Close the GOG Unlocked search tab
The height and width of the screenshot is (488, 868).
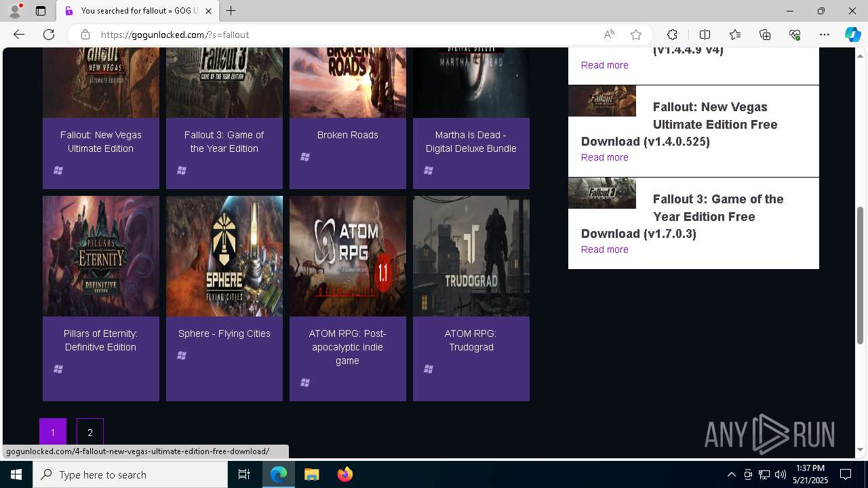point(209,11)
